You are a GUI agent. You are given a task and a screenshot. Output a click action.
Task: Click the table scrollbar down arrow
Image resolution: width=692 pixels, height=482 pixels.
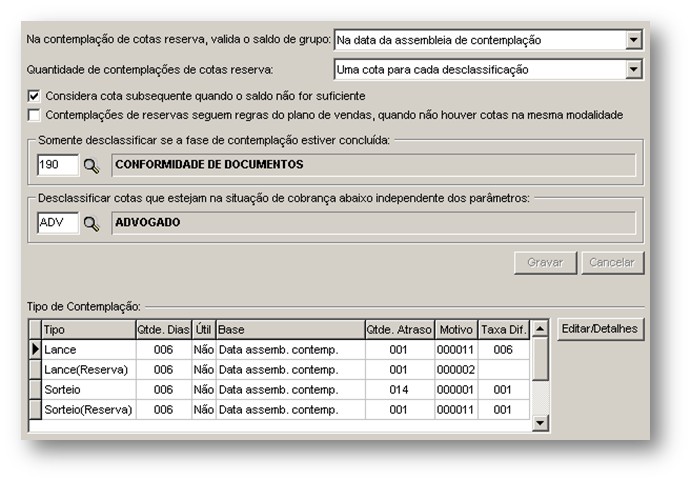click(540, 423)
